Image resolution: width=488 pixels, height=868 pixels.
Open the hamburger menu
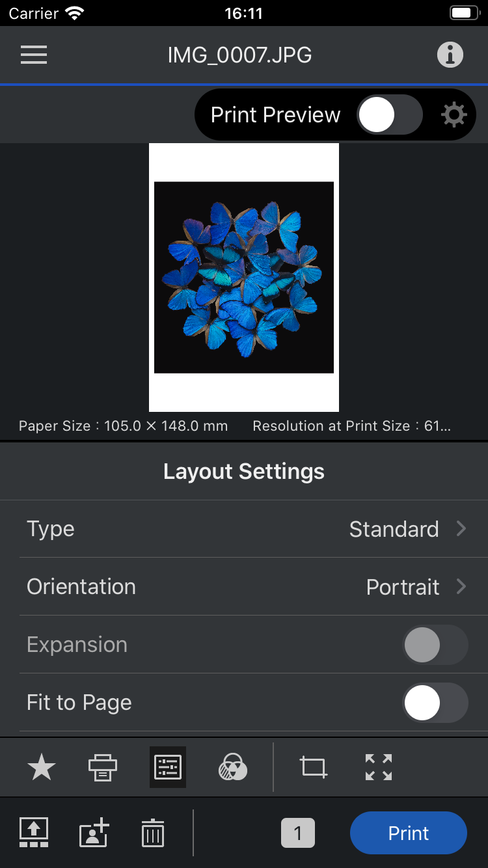[34, 55]
